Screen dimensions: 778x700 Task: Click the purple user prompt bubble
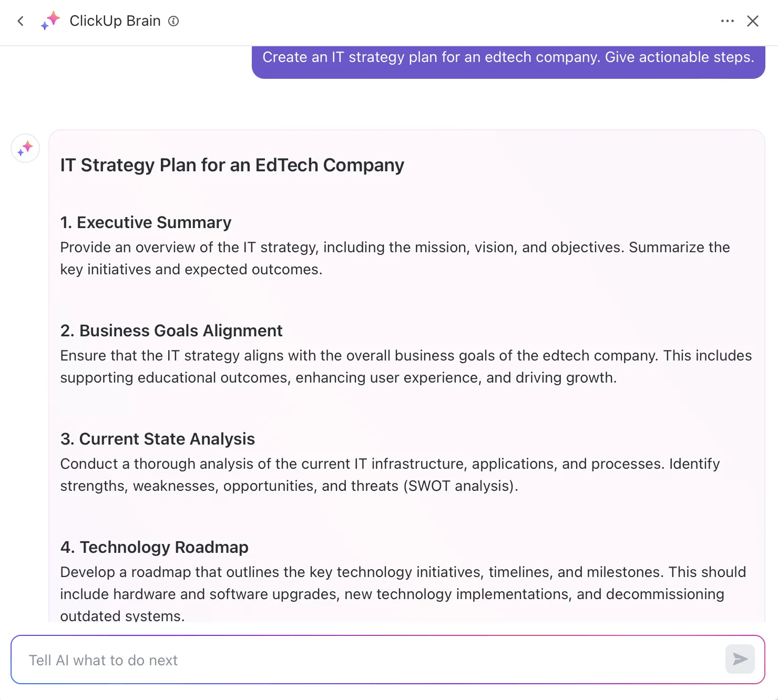point(508,60)
